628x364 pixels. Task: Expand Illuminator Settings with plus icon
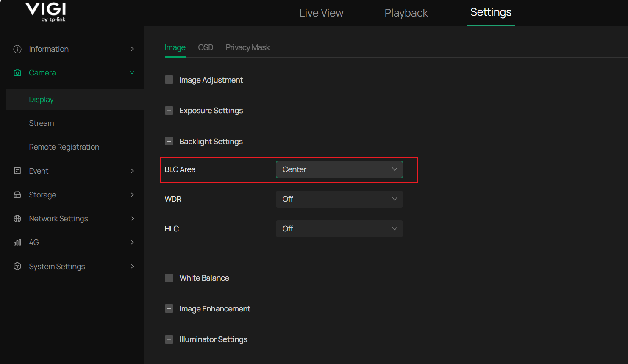point(169,339)
